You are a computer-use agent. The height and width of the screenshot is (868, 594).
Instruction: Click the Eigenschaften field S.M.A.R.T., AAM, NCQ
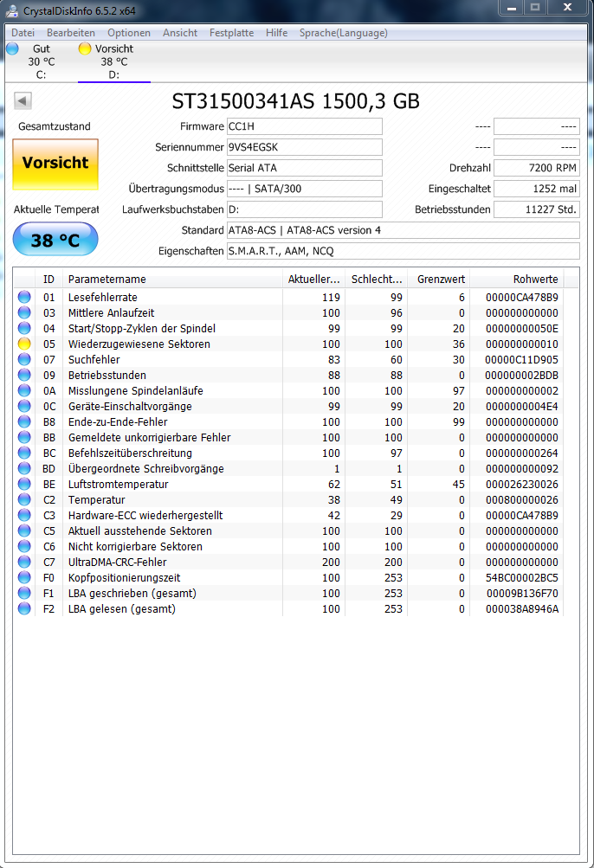click(x=404, y=251)
